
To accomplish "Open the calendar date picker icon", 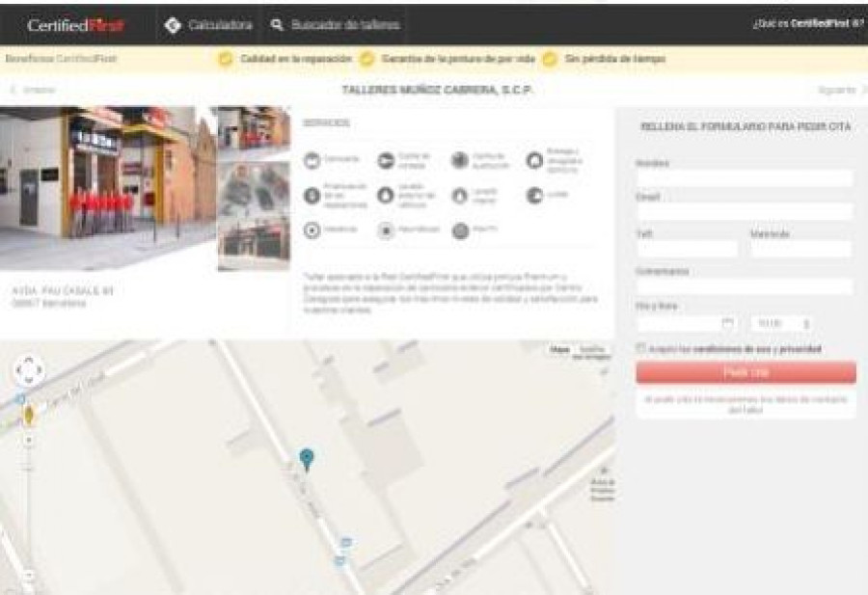I will pos(728,323).
